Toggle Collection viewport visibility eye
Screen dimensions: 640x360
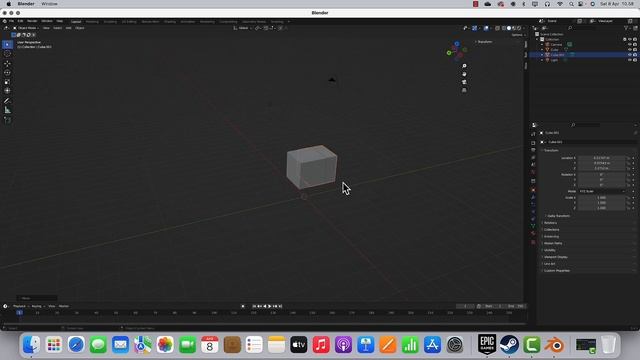click(630, 39)
